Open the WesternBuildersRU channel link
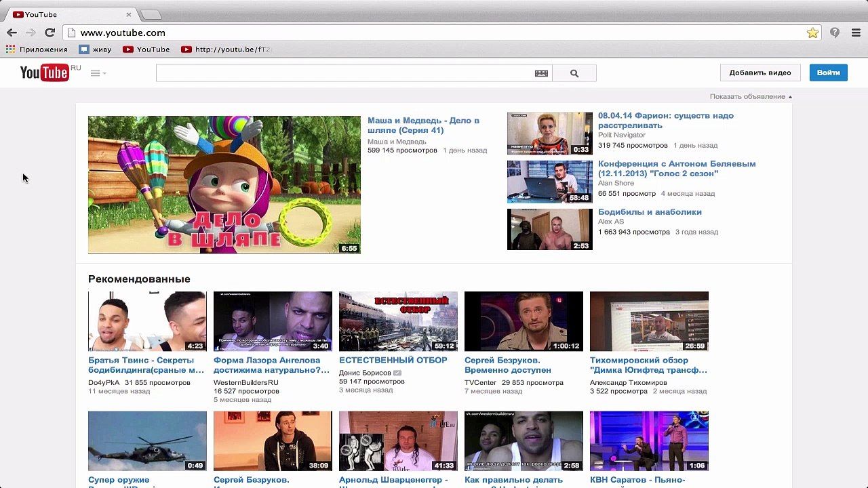 click(x=246, y=382)
